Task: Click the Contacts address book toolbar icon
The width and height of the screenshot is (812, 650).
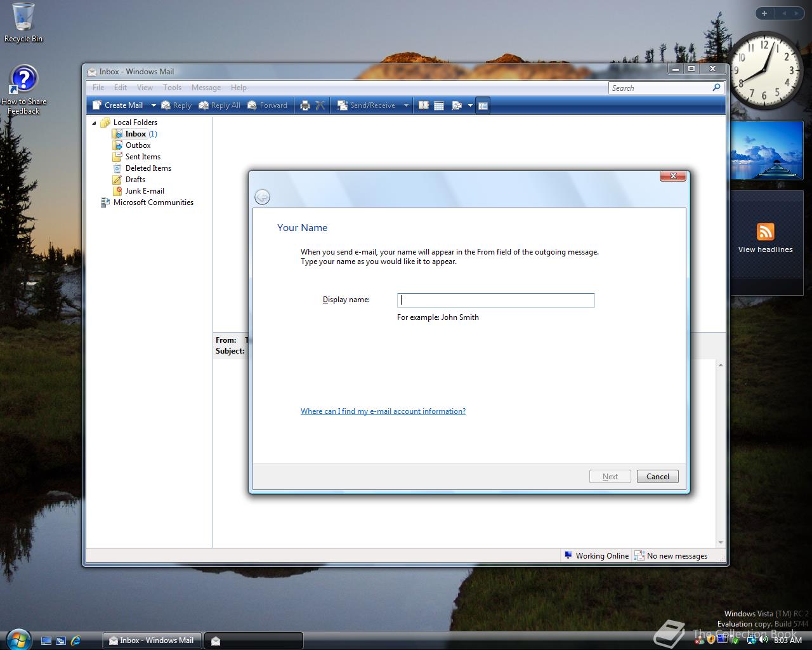Action: (424, 105)
